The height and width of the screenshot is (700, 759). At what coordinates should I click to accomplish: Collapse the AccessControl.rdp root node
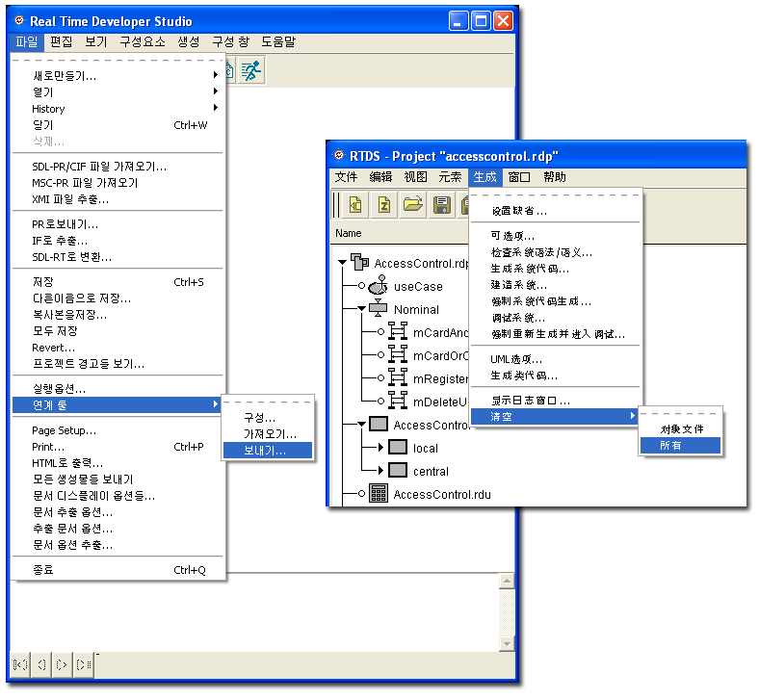tap(344, 263)
